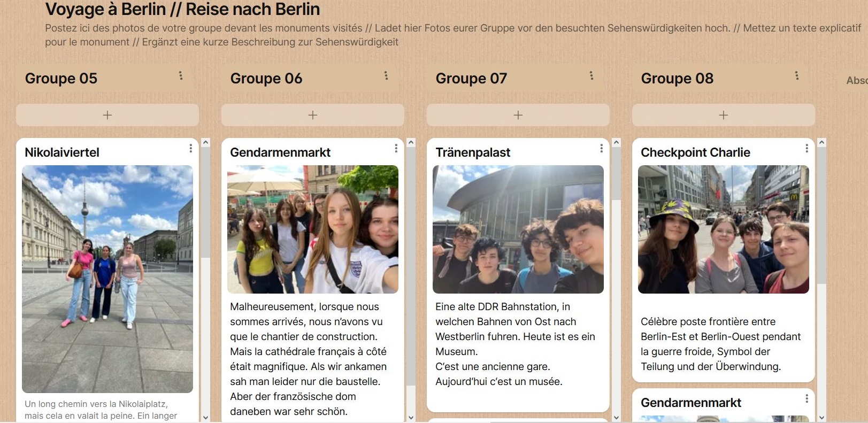The image size is (868, 423).
Task: Click the scroll-up arrow in Groupe 05 column
Action: (206, 143)
